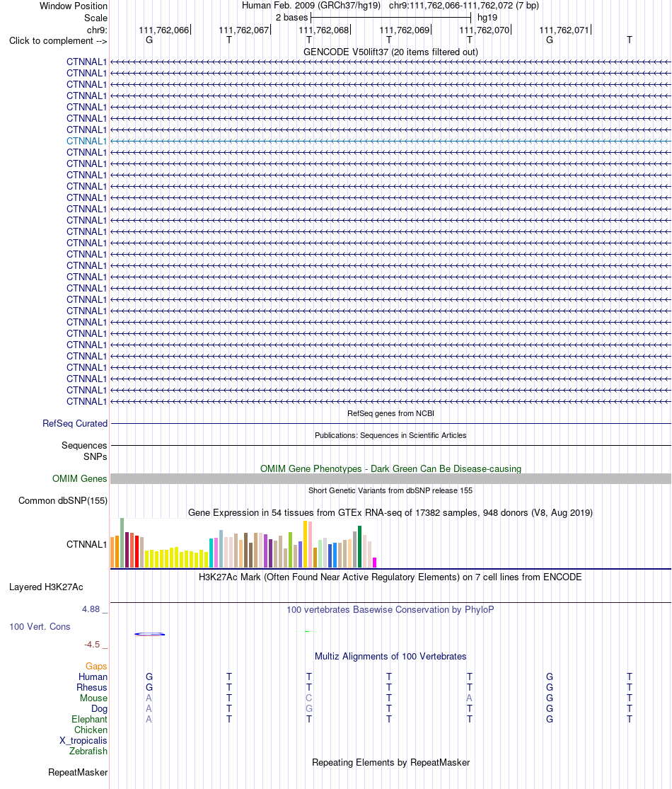Viewport: 672px width, 789px height.
Task: Click the dark green bar in GTEx chart
Action: [359, 547]
